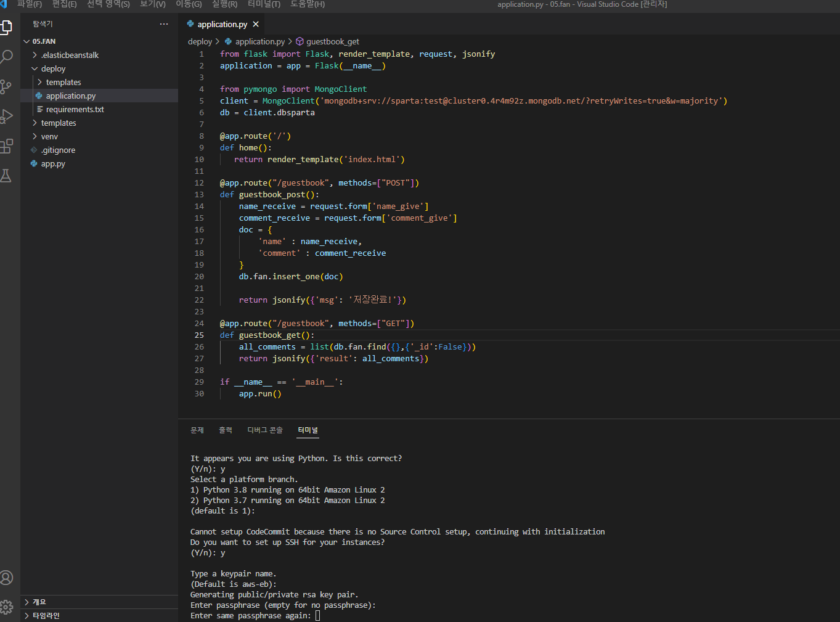The image size is (840, 622).
Task: Open the 파일(F) menu
Action: (x=30, y=4)
